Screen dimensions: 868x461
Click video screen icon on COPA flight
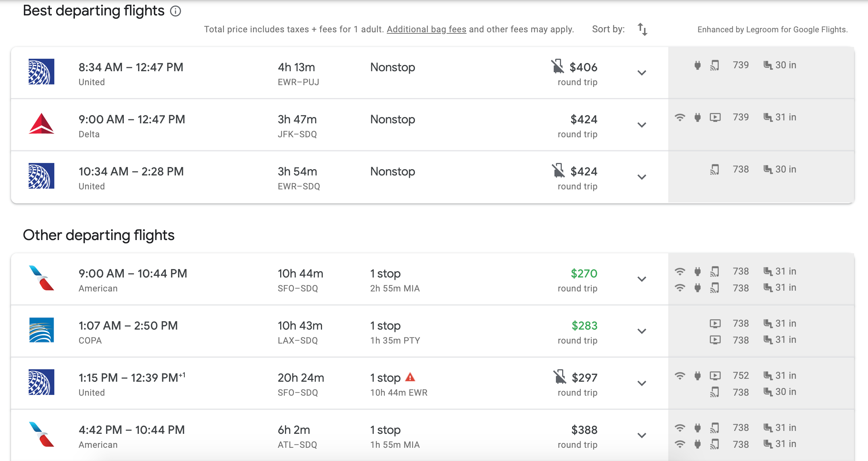[715, 323]
